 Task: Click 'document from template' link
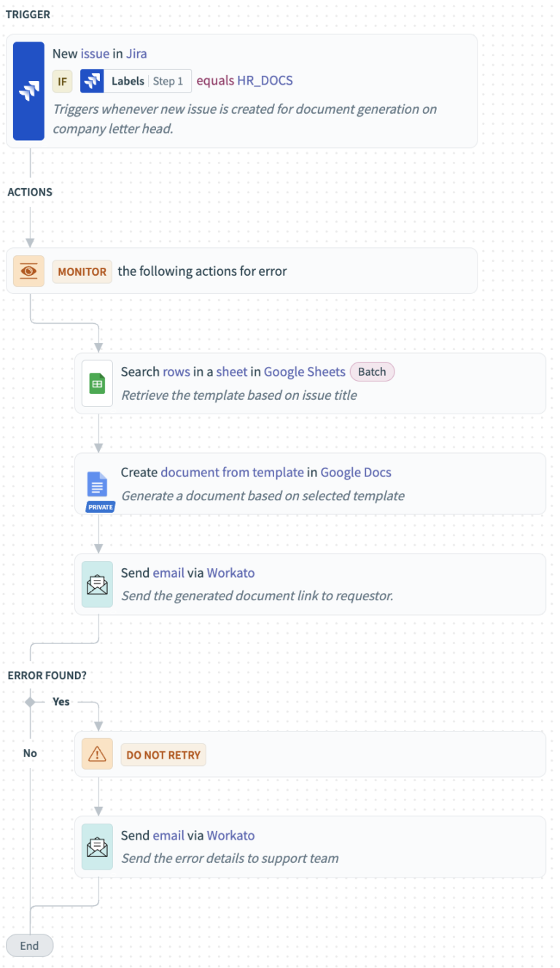[232, 472]
